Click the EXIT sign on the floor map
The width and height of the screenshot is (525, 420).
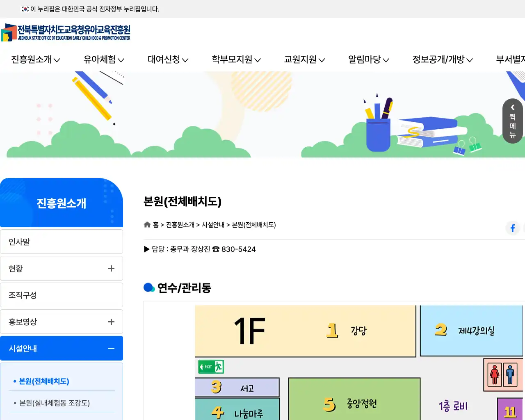(x=210, y=367)
